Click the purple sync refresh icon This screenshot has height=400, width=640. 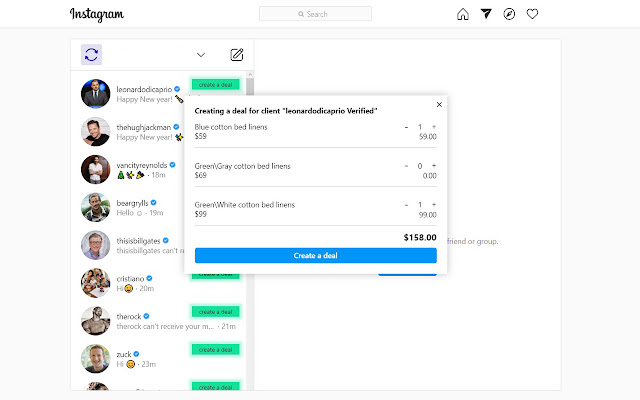91,54
